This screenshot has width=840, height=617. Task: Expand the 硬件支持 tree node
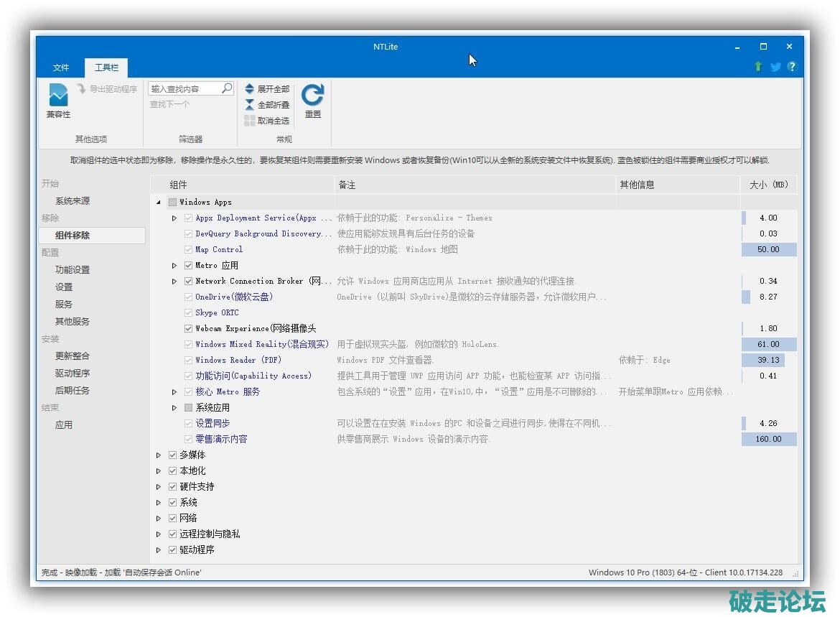(x=159, y=486)
